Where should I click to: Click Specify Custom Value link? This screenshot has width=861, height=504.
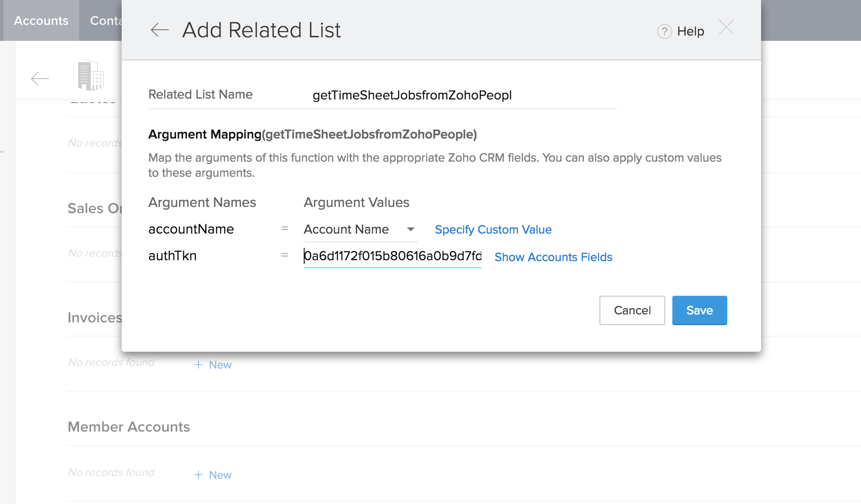coord(493,230)
